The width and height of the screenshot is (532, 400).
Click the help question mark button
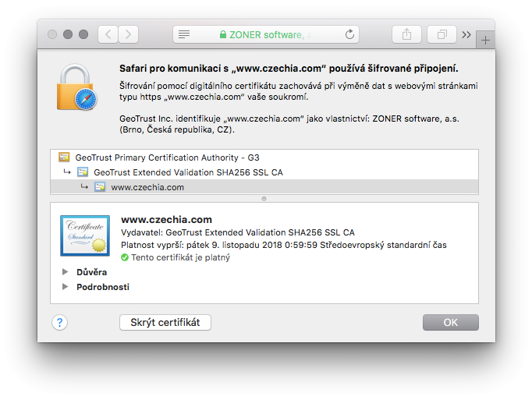60,322
